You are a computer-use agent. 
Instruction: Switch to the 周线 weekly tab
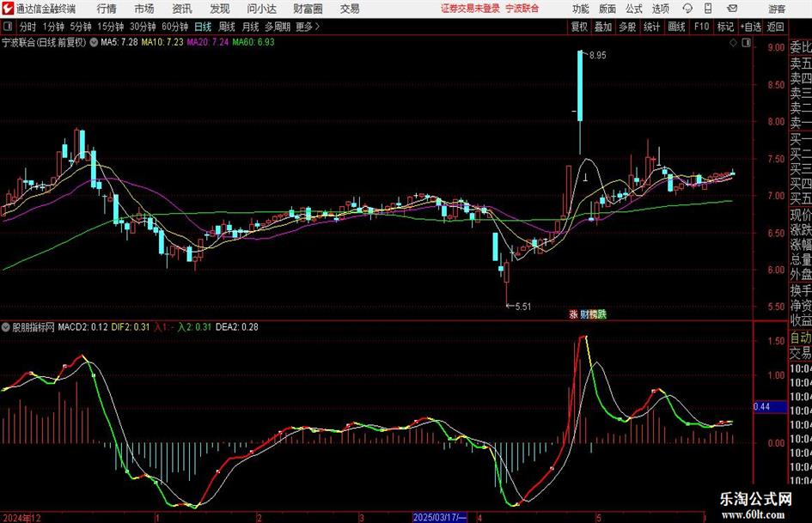pos(226,27)
